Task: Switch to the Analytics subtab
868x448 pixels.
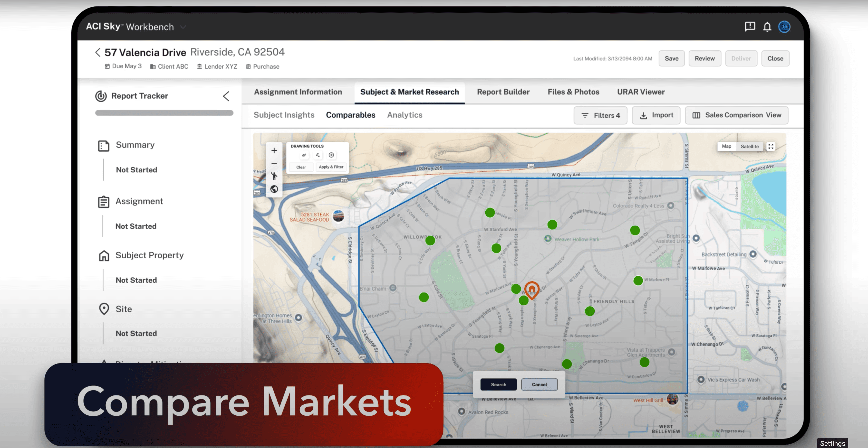Action: pyautogui.click(x=404, y=115)
